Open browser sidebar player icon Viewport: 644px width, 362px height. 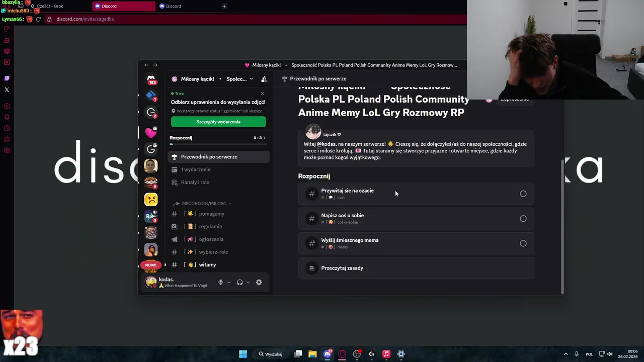(x=7, y=106)
